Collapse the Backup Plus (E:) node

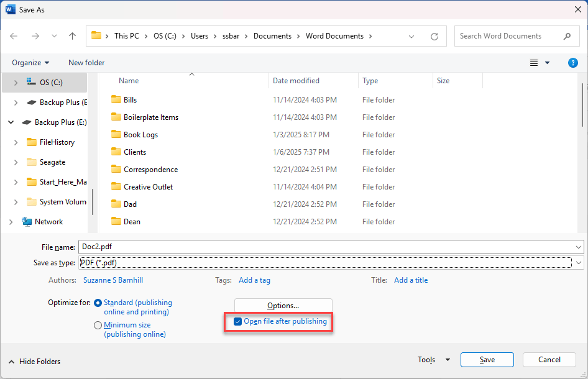pos(11,122)
